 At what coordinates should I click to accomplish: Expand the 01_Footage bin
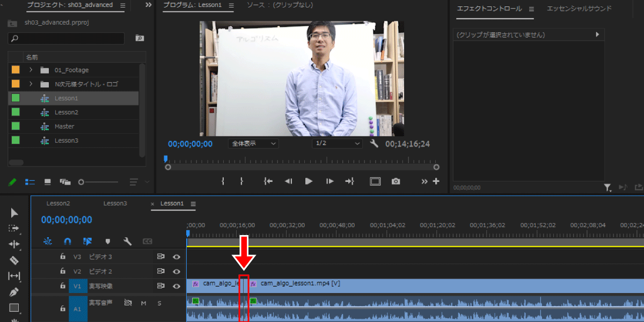click(31, 70)
